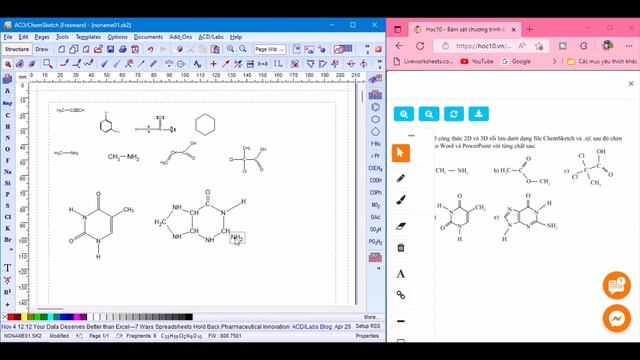Insert the cyclopentane ring template
This screenshot has width=640, height=360.
(x=375, y=132)
